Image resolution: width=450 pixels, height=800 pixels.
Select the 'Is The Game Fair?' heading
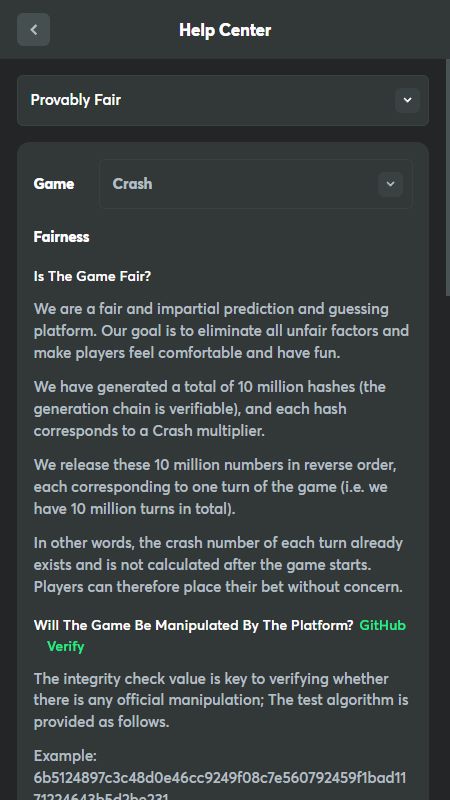(92, 277)
